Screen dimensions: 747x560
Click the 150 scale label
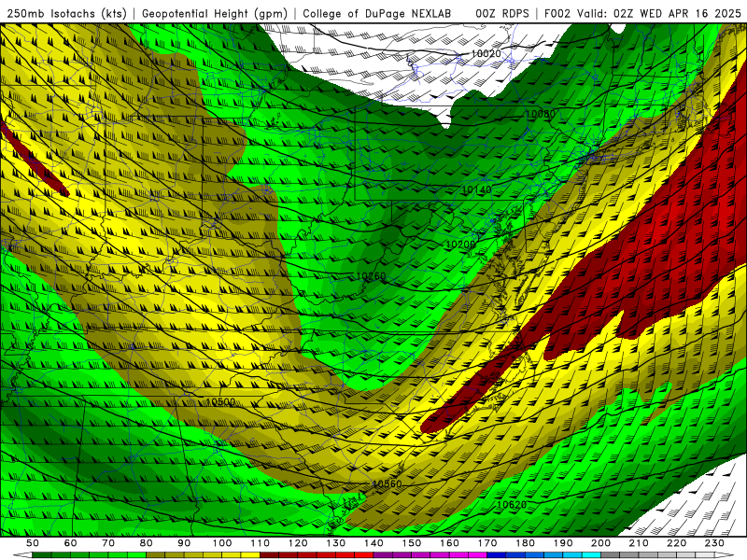point(412,543)
